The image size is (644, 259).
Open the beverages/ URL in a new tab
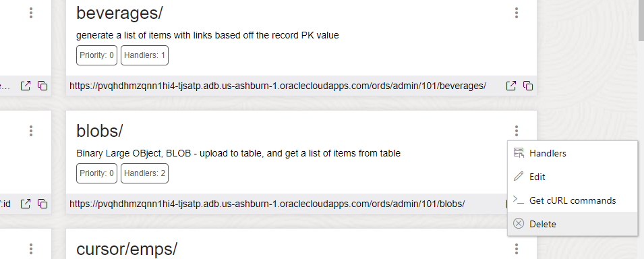pos(511,86)
